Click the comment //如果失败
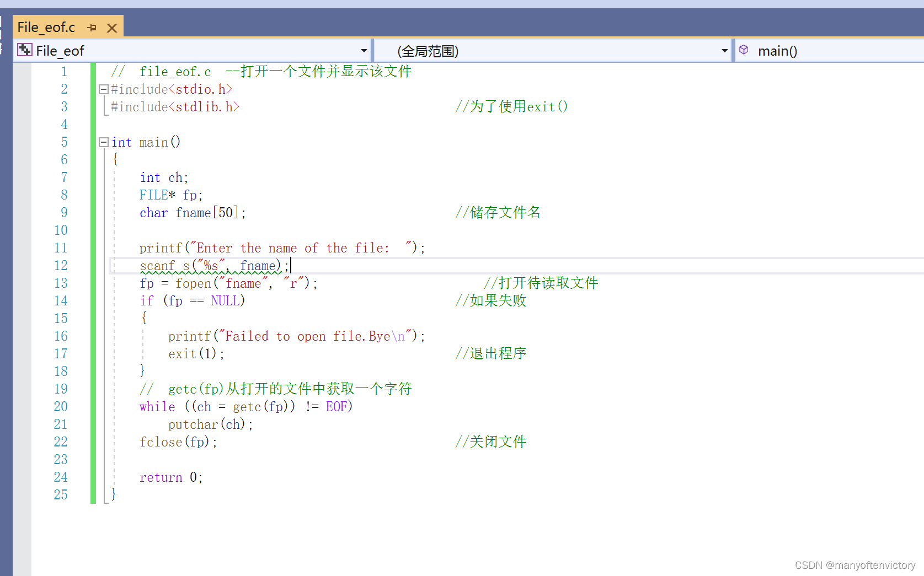 click(x=491, y=301)
